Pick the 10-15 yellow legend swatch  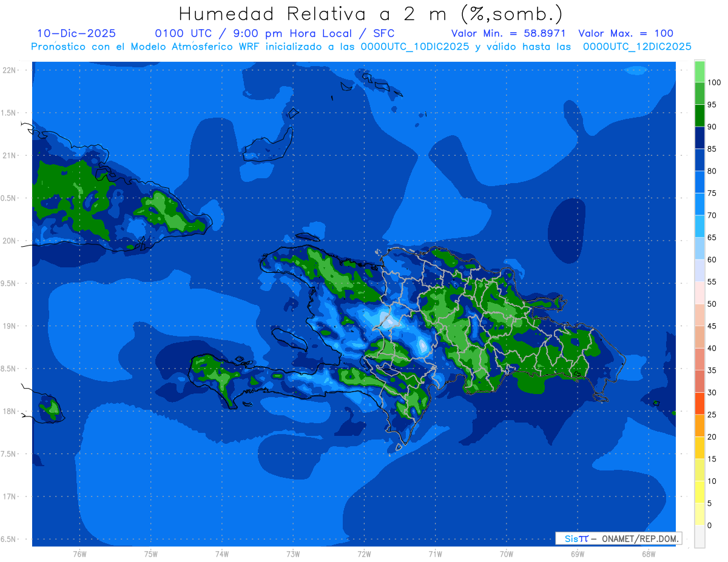(x=699, y=469)
